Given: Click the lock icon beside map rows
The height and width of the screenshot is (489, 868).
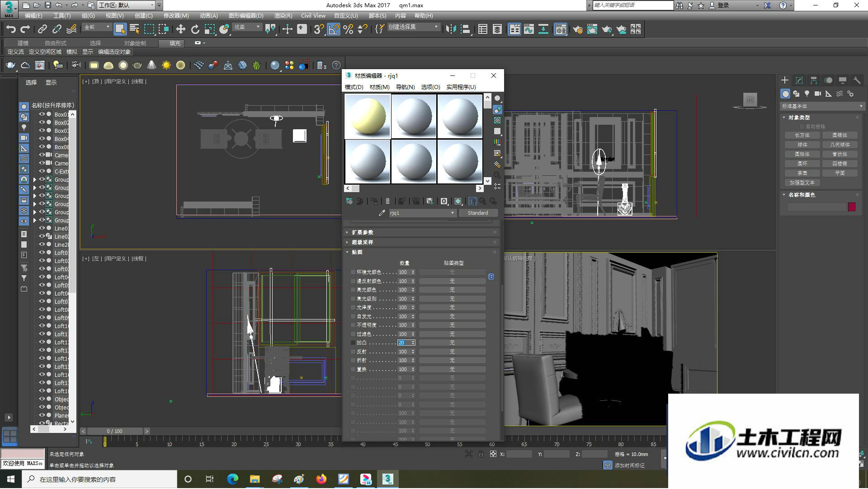Looking at the screenshot, I should pyautogui.click(x=491, y=277).
